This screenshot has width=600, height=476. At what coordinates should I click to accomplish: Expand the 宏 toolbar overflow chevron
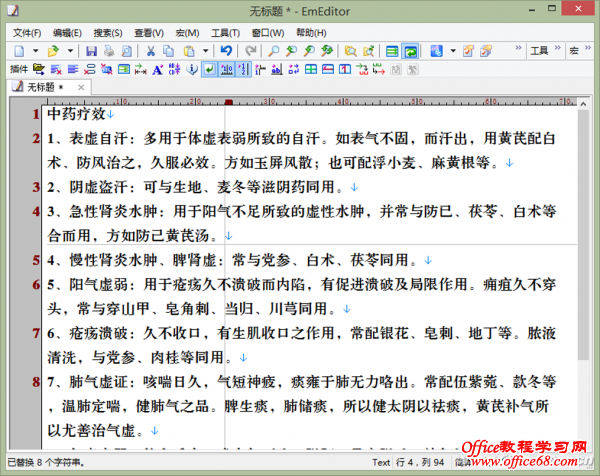click(588, 48)
